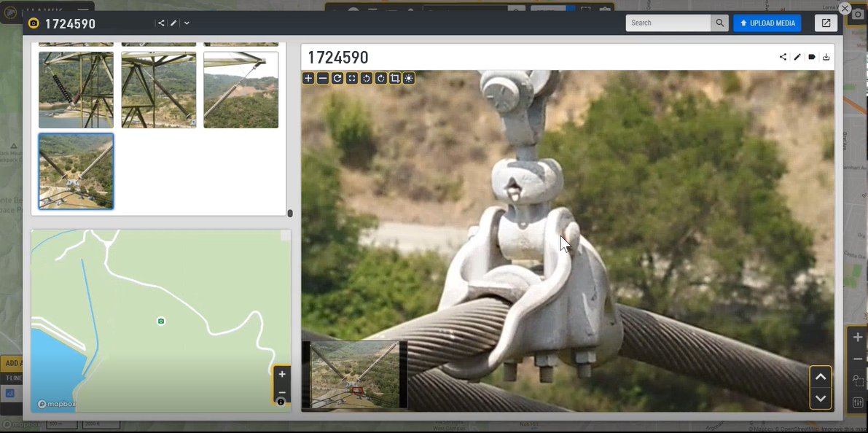The width and height of the screenshot is (868, 433).
Task: Rotate the image clockwise
Action: (380, 78)
